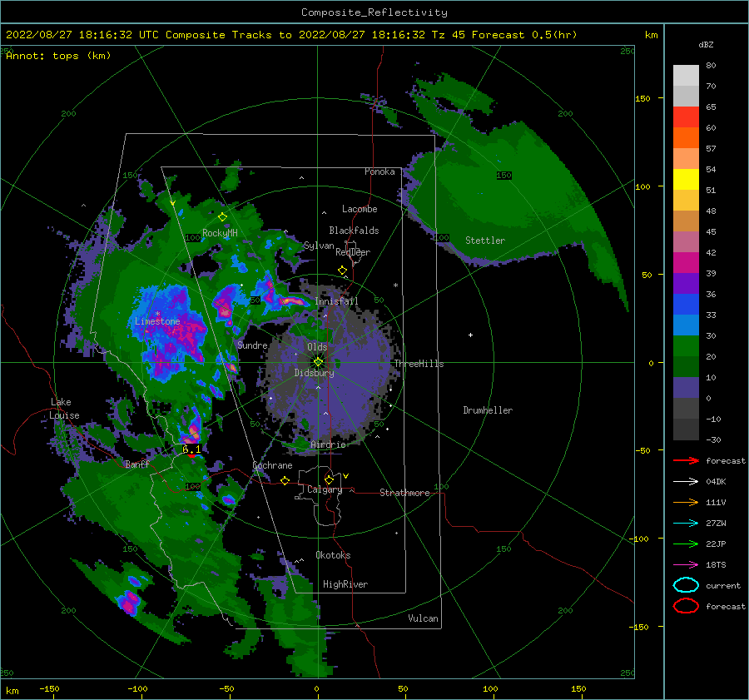The image size is (749, 700).
Task: Click the Banff city label
Action: click(137, 464)
